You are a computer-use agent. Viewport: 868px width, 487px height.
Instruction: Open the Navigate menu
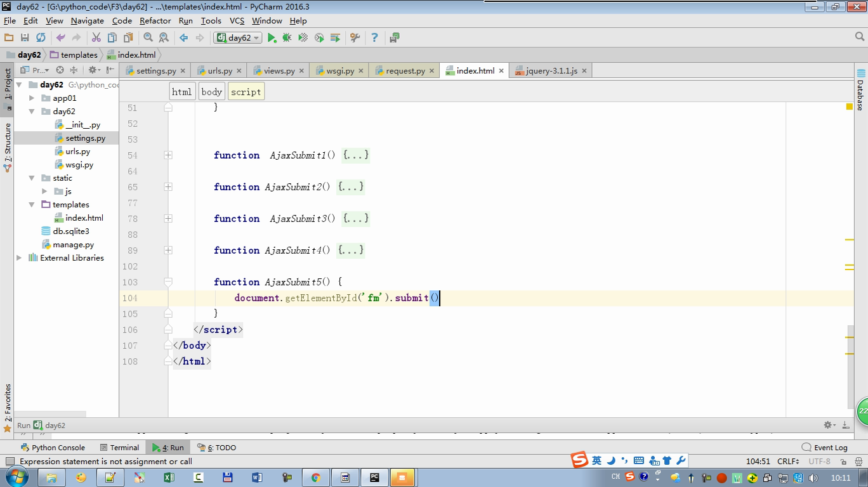88,20
